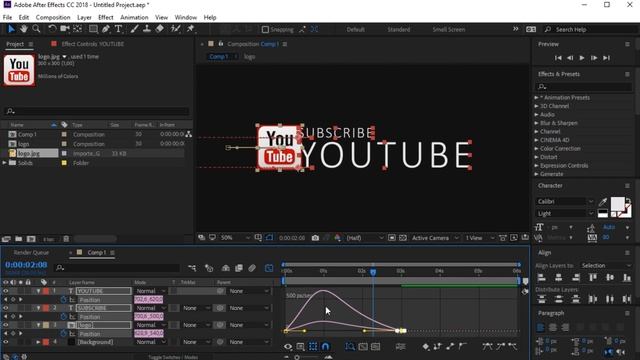This screenshot has width=640, height=360.
Task: Hide the YOUTUBE layer with its eye icon
Action: [5, 291]
